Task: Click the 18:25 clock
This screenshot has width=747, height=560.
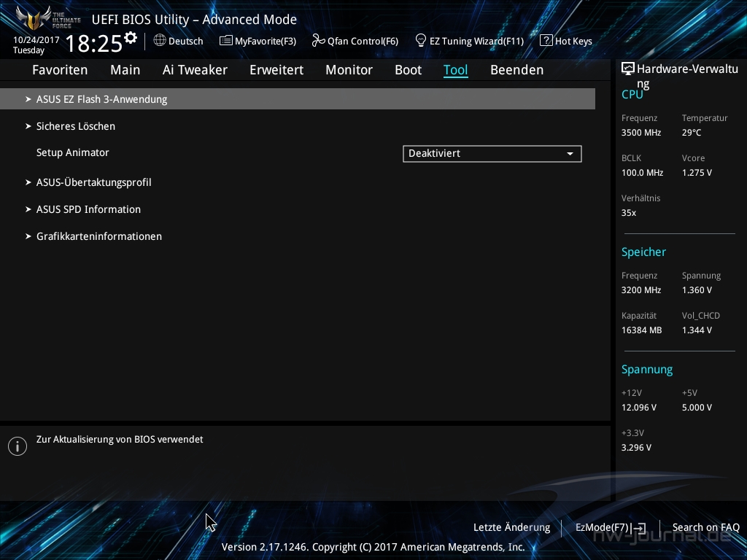Action: coord(94,43)
